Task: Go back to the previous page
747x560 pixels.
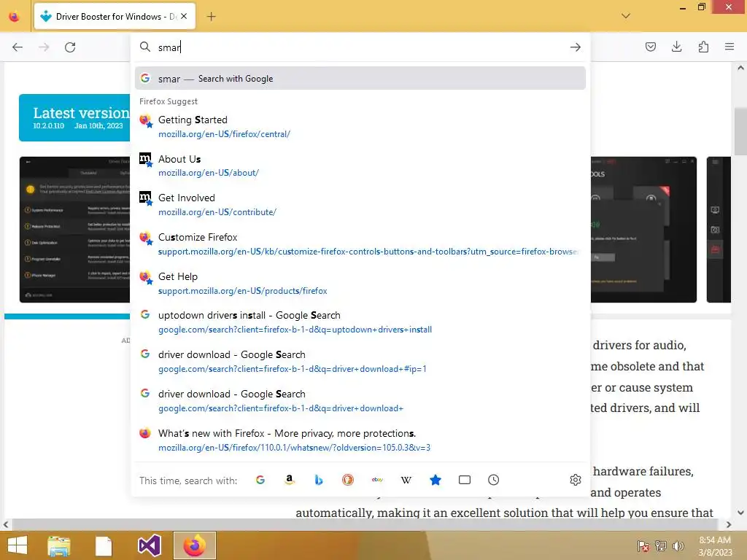Action: tap(18, 47)
